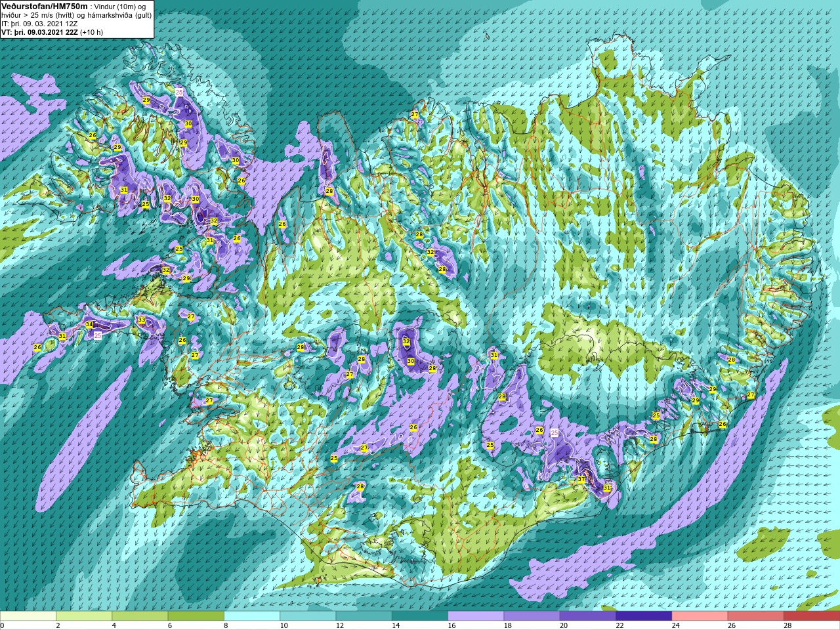Select the 20–22 m/s violet legend swatch
Viewport: 840px width, 630px height.
[588, 616]
